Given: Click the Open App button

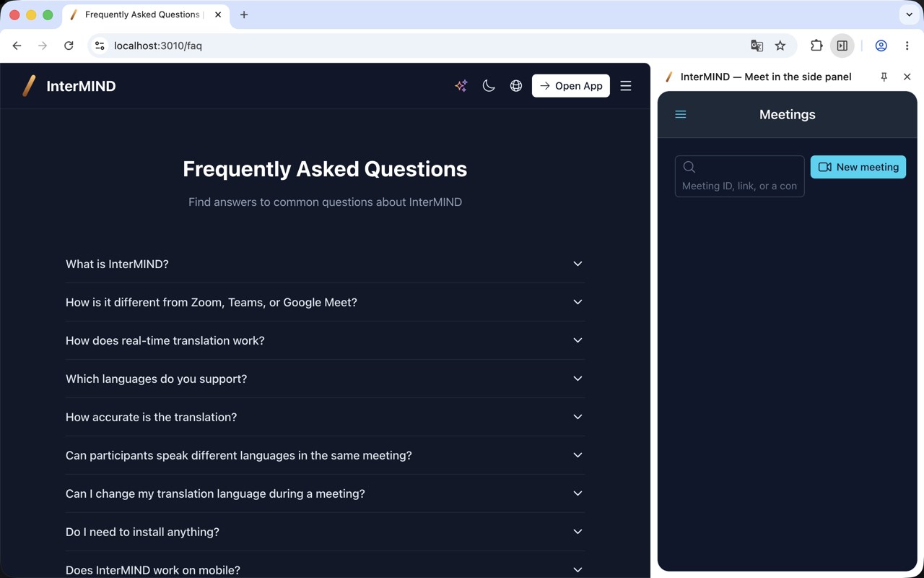Looking at the screenshot, I should 571,86.
